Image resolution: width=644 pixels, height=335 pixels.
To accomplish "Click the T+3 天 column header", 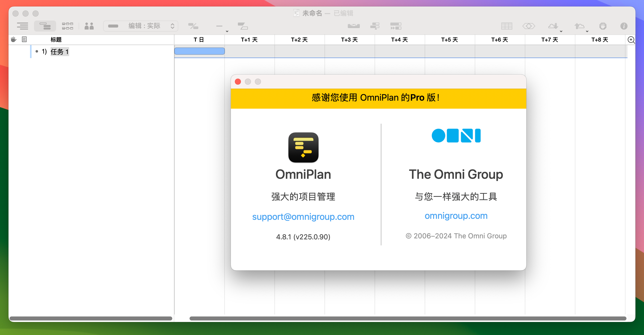I will click(350, 40).
